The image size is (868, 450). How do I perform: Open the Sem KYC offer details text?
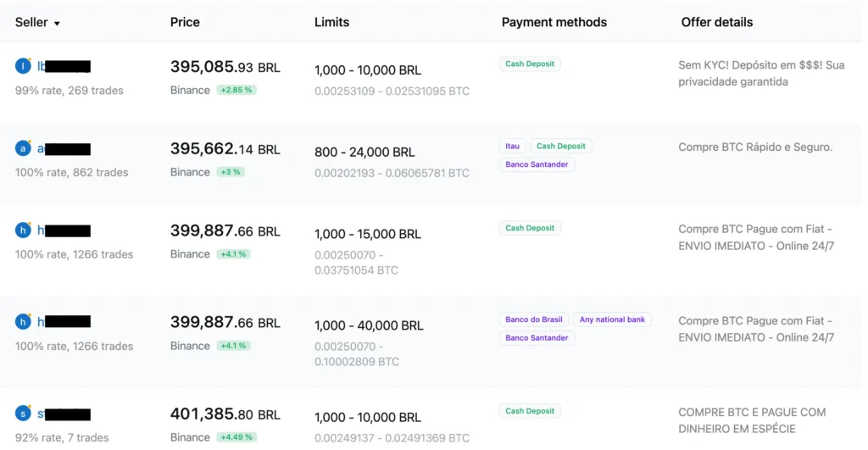pos(761,73)
